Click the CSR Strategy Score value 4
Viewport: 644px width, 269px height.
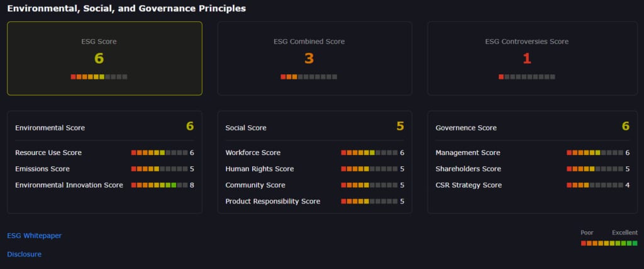(627, 185)
